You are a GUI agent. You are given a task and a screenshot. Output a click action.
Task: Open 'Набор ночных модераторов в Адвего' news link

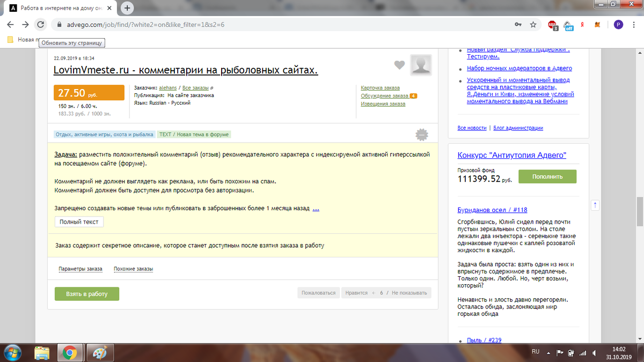pos(519,69)
